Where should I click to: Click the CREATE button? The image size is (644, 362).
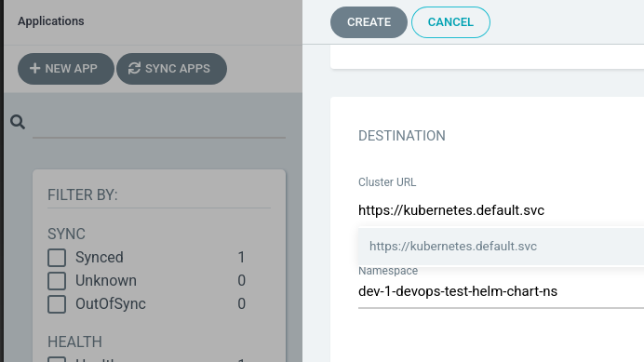coord(369,22)
